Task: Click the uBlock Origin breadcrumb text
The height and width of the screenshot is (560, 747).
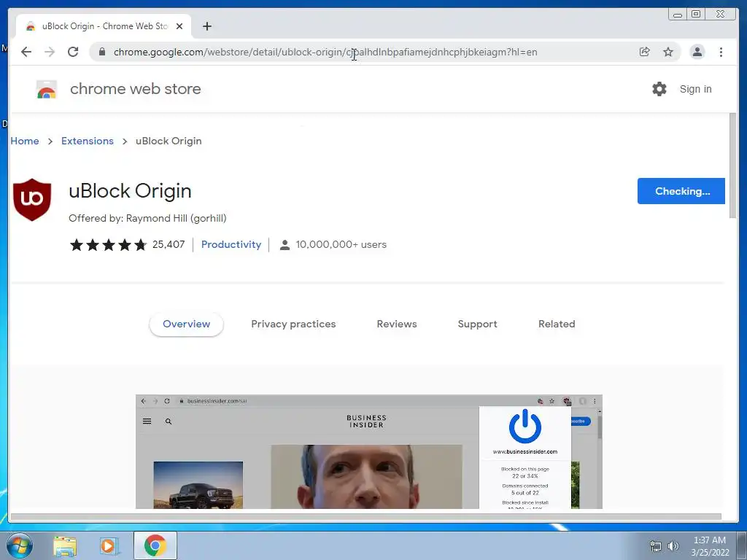Action: 169,141
